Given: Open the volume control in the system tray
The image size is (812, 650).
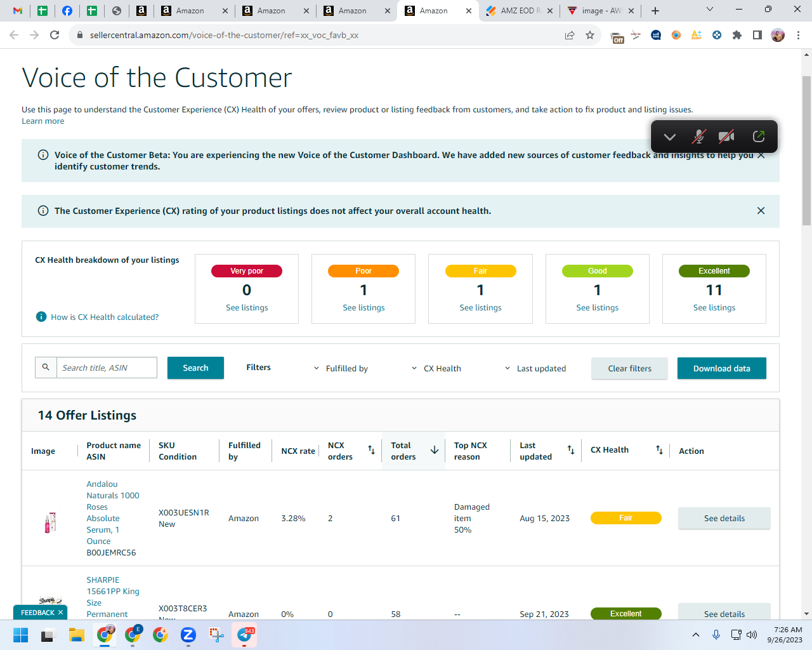Looking at the screenshot, I should [752, 635].
